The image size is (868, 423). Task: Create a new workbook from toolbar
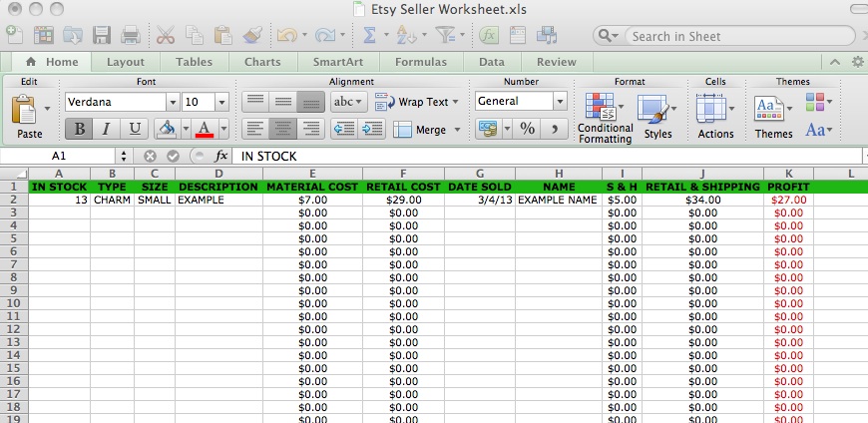click(x=14, y=36)
